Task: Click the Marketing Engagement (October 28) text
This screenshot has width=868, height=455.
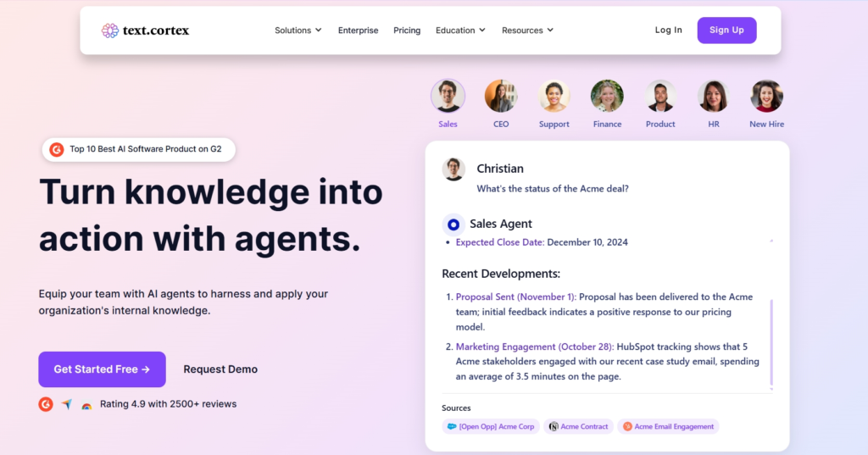Action: coord(535,347)
